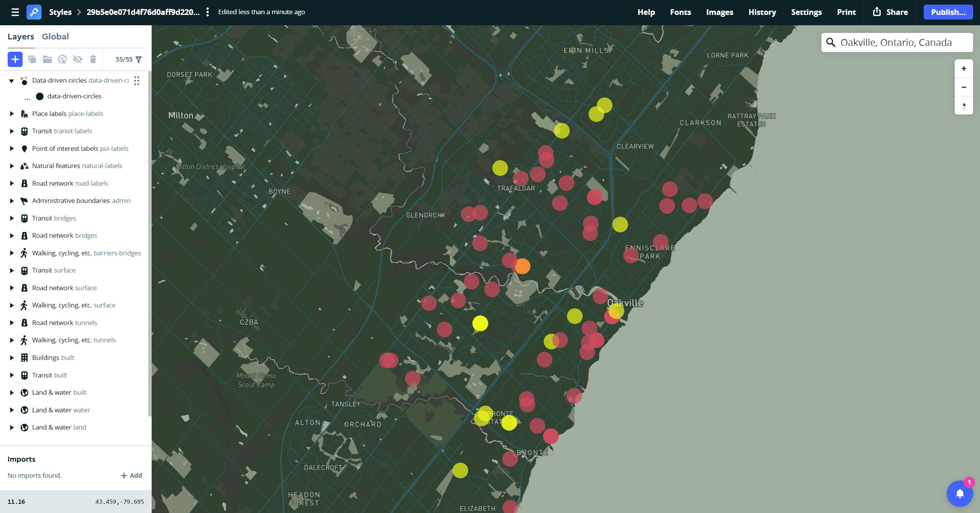Screen dimensions: 980x513
Task: Open layer options via the dotted grip handle
Action: pos(136,81)
